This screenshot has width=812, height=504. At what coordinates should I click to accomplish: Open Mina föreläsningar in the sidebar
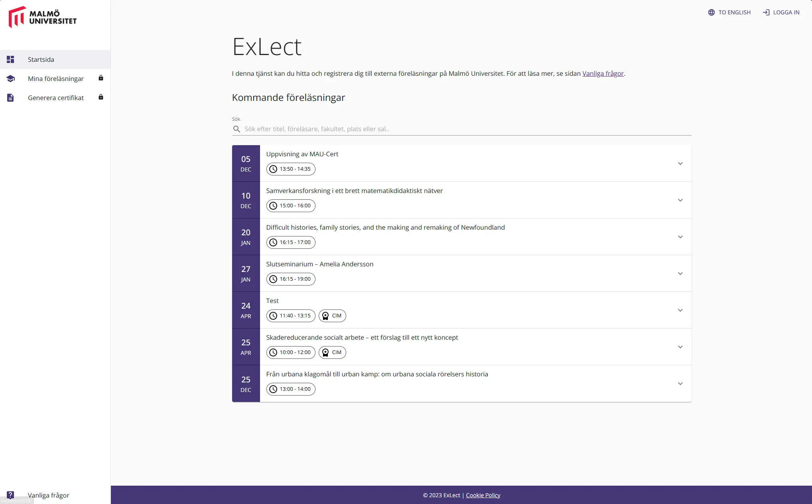click(55, 79)
